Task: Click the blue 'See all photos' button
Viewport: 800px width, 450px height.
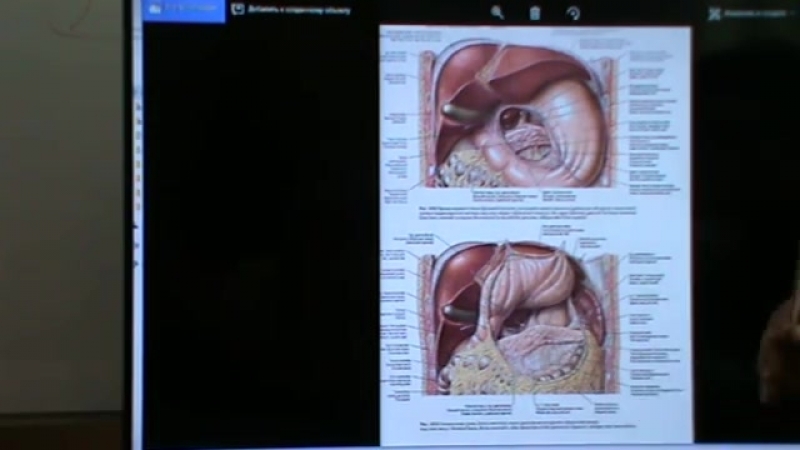Action: [x=184, y=10]
